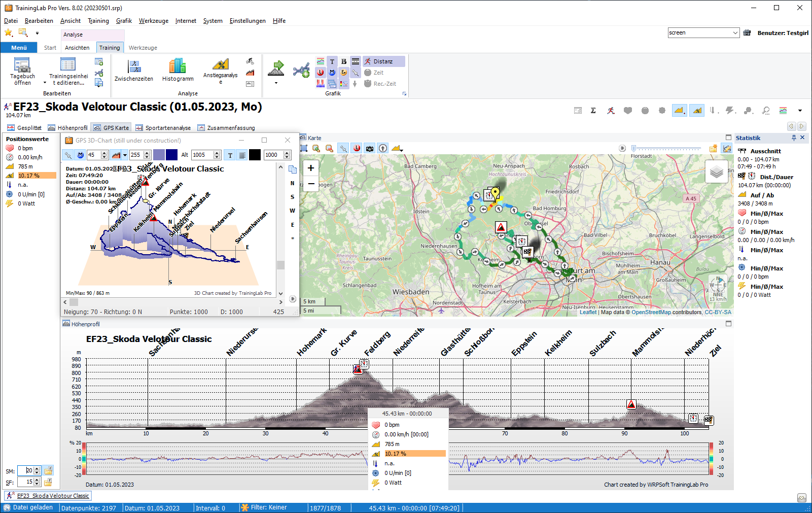
Task: Select Rec.-Zeit as chart x-axis
Action: [380, 84]
